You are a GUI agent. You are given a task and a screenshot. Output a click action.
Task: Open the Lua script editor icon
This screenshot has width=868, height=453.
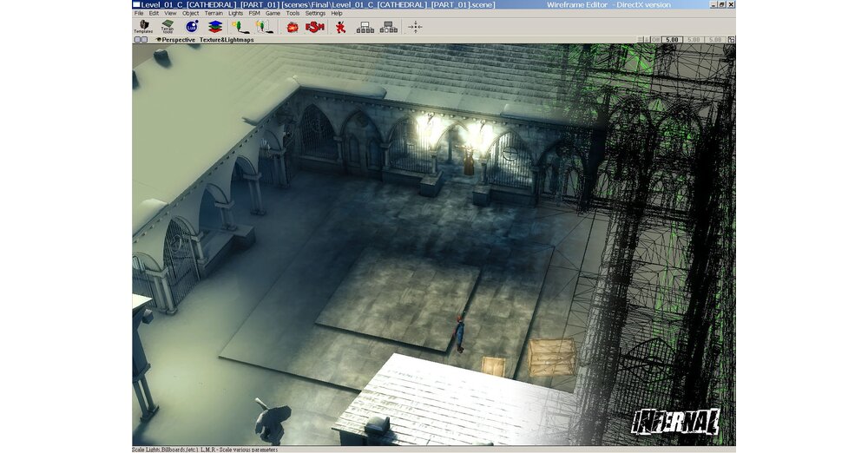192,27
